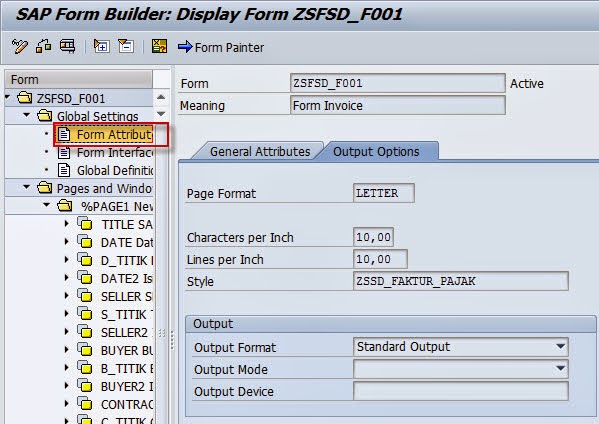Click the BUYER window icon
Image resolution: width=599 pixels, height=424 pixels.
(x=85, y=349)
